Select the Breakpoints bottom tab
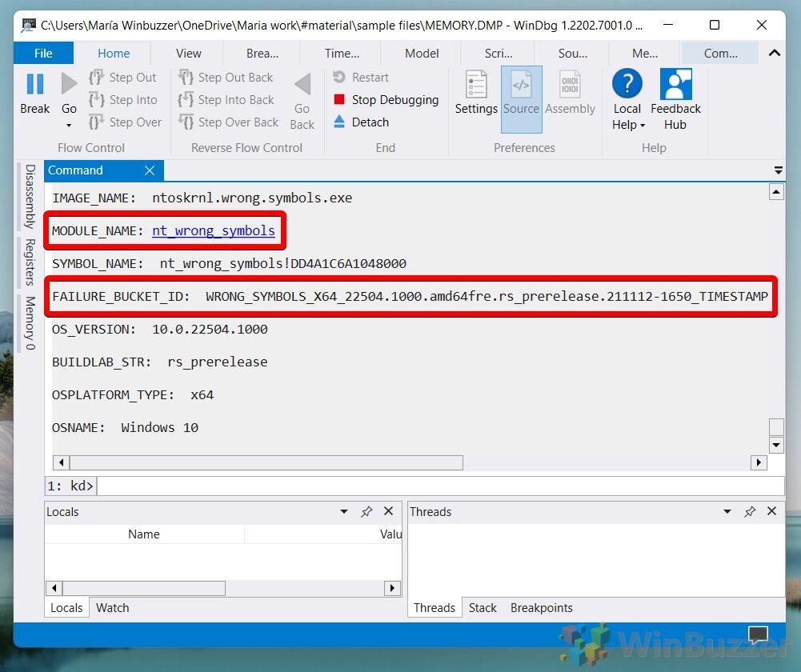Image resolution: width=801 pixels, height=672 pixels. click(x=541, y=608)
